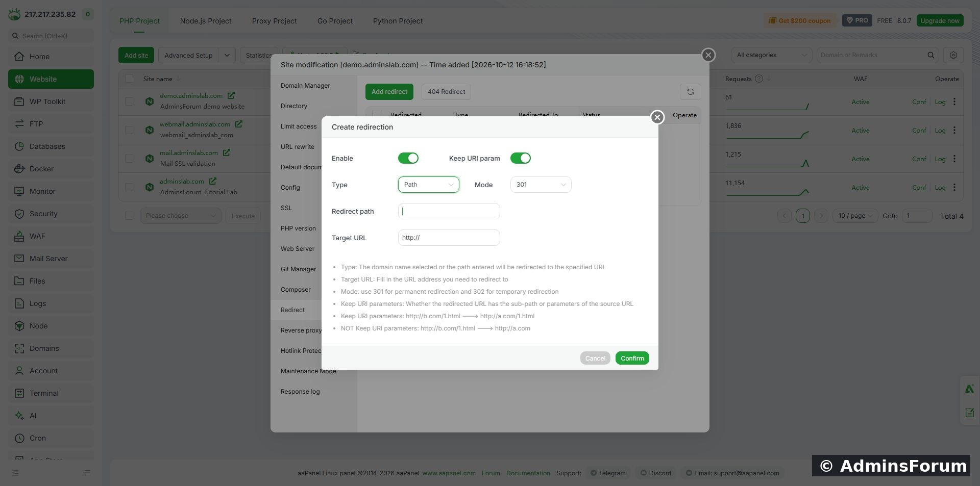Refresh the redirect list
Viewport: 980px width, 486px height.
[x=690, y=92]
